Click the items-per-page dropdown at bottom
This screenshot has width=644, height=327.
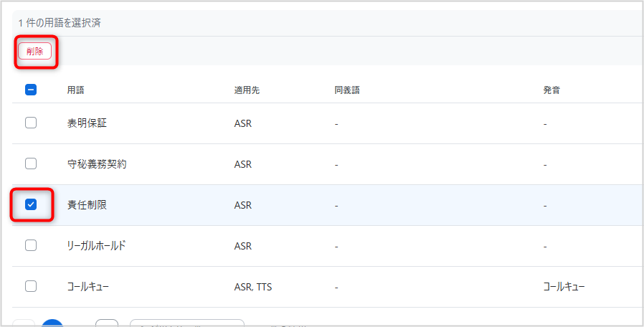187,323
